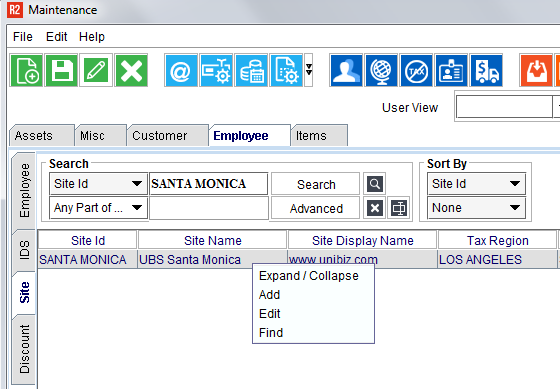Click the Site Display Name column header

coord(362,240)
